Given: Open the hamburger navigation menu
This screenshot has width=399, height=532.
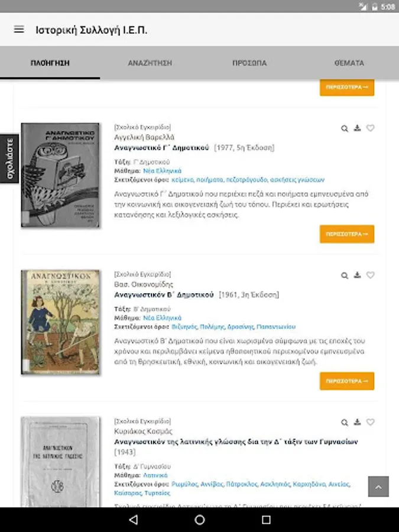Looking at the screenshot, I should pyautogui.click(x=19, y=30).
